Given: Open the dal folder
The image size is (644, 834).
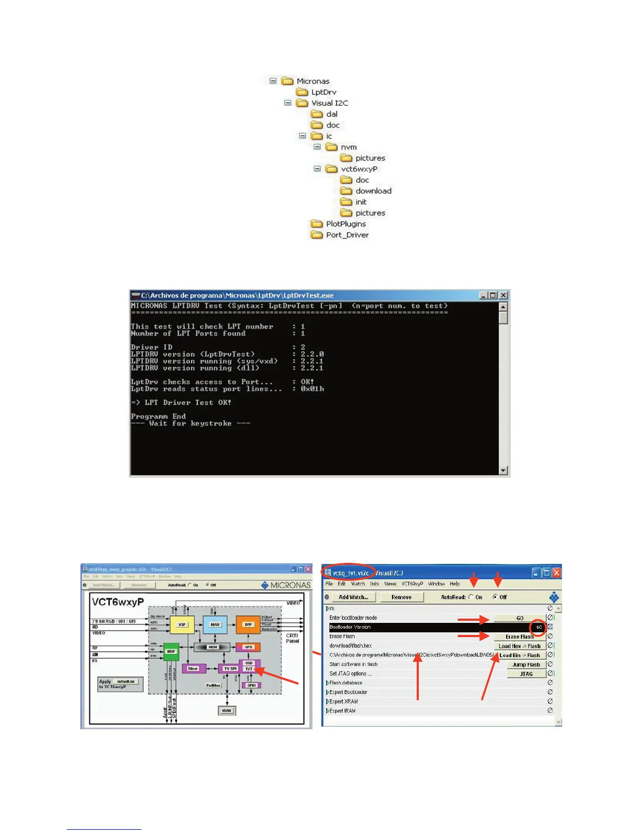Looking at the screenshot, I should click(x=324, y=114).
